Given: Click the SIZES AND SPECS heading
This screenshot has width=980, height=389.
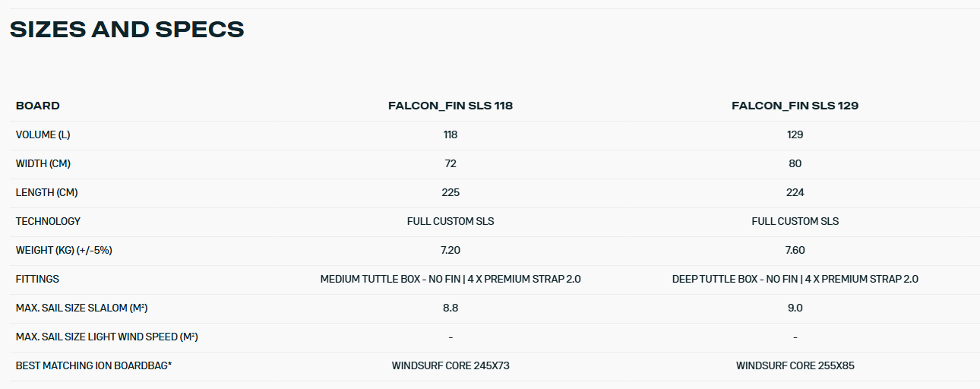Looking at the screenshot, I should [126, 30].
